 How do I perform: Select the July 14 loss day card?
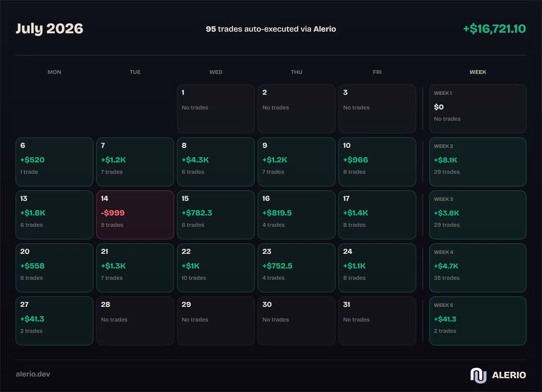click(135, 215)
